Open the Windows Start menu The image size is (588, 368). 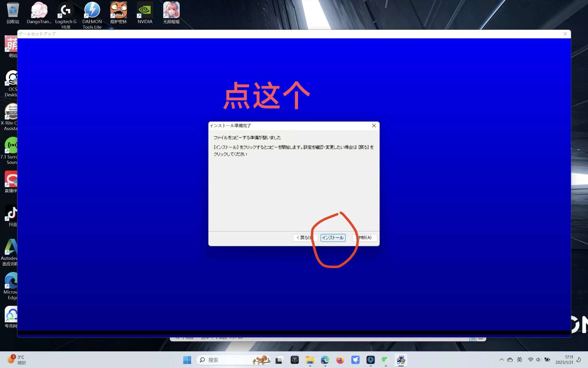pyautogui.click(x=187, y=360)
